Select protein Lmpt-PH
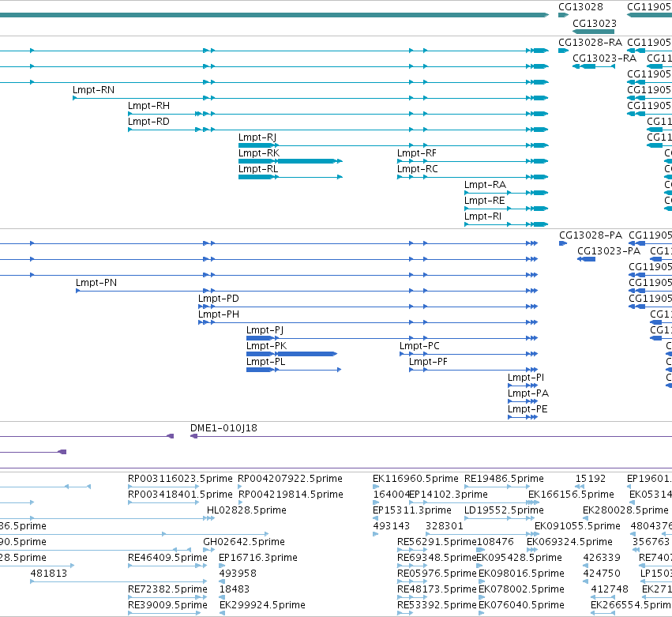This screenshot has height=617, width=672. pos(218,314)
